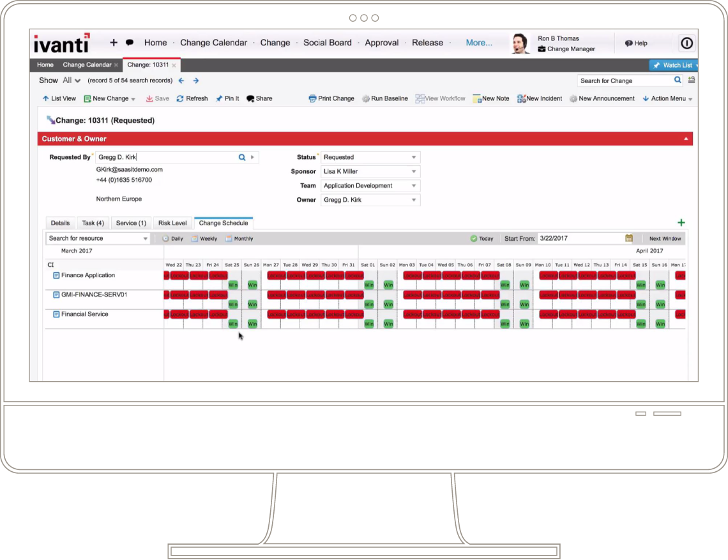
Task: Click the GKirk@saasitdemo.com email text
Action: [x=130, y=170]
